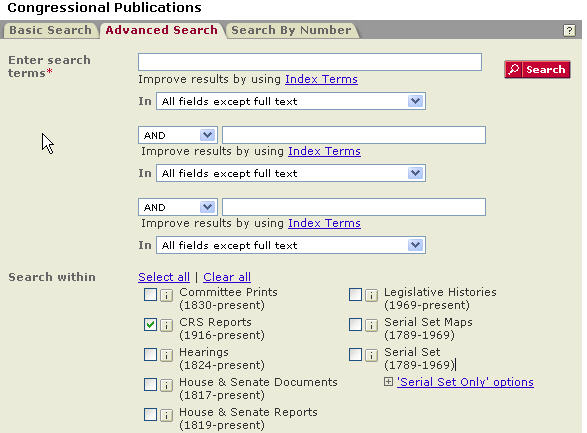
Task: Check the Committee Prints checkbox
Action: [x=150, y=295]
